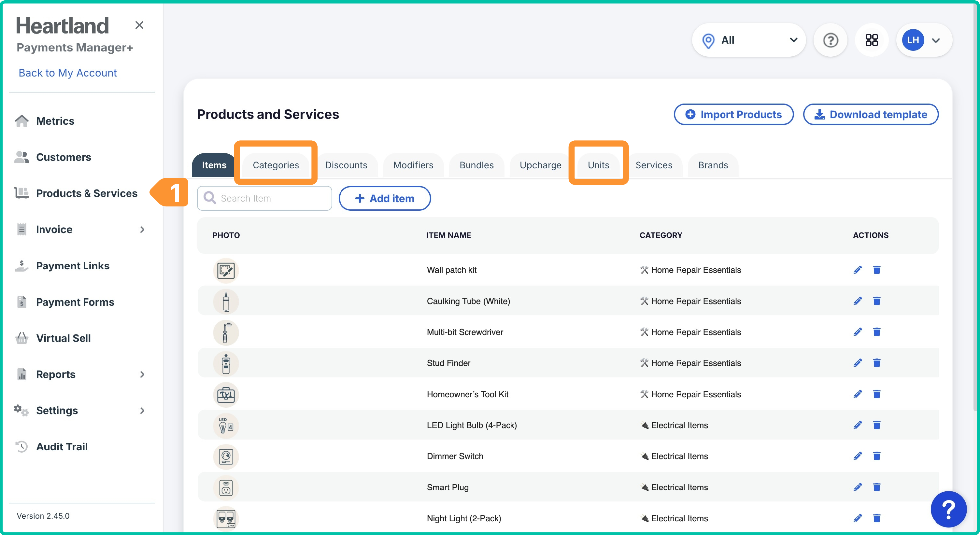Click into the Search Item field
Image resolution: width=980 pixels, height=535 pixels.
[x=264, y=199]
